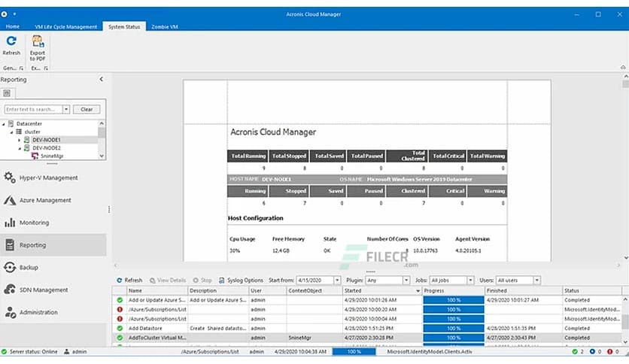Screen dimensions: 629x364
Task: Click green status icon of Add Datastore job
Action: (x=120, y=329)
